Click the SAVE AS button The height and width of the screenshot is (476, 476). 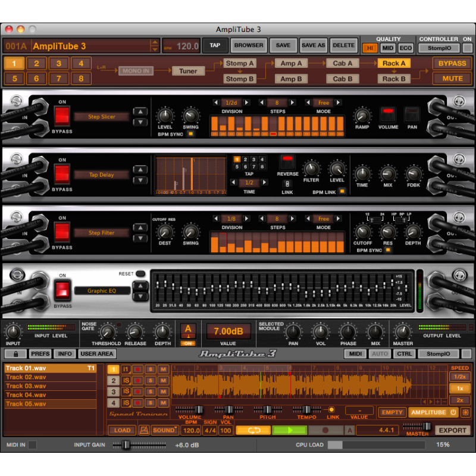point(314,45)
